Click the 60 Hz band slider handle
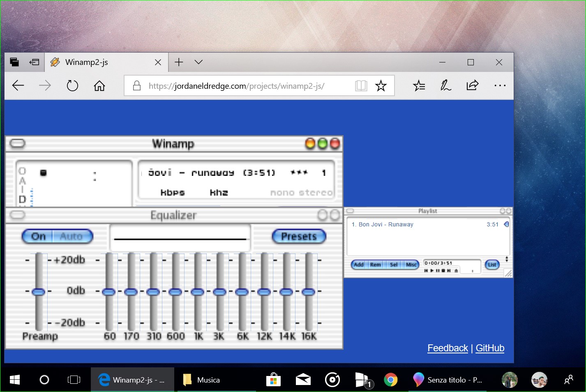Screen dimensions: 586x392 point(109,292)
